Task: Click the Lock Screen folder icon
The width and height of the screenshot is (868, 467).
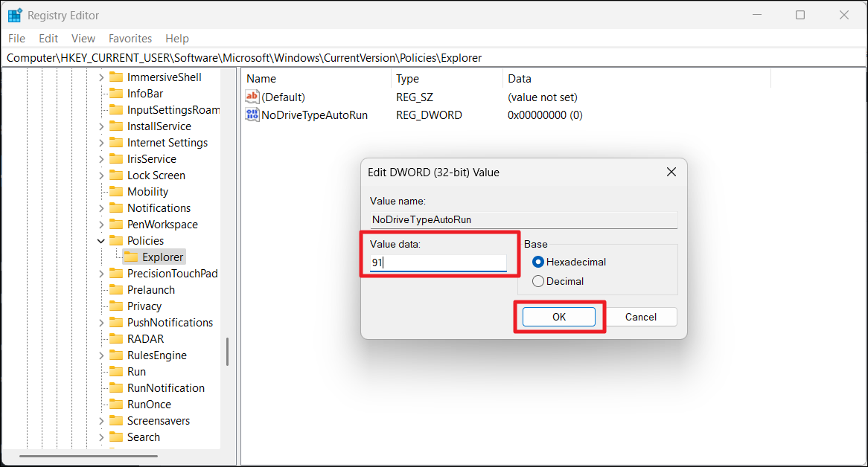Action: pos(115,175)
